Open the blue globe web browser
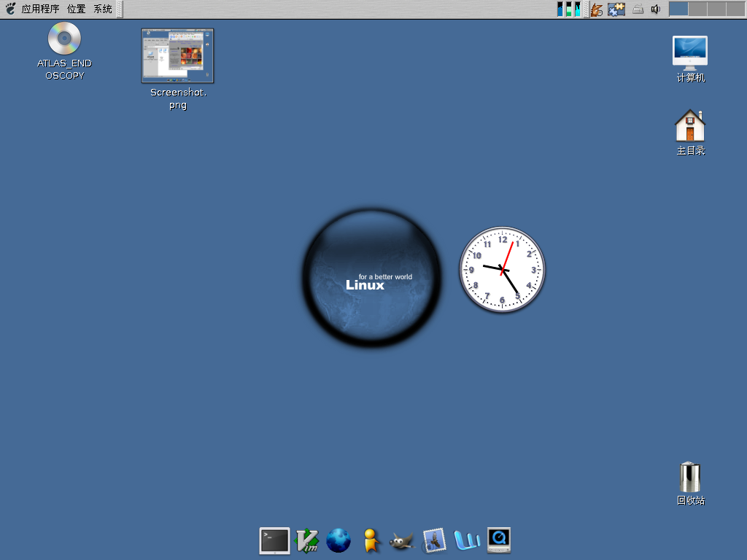747x560 pixels. [x=338, y=540]
